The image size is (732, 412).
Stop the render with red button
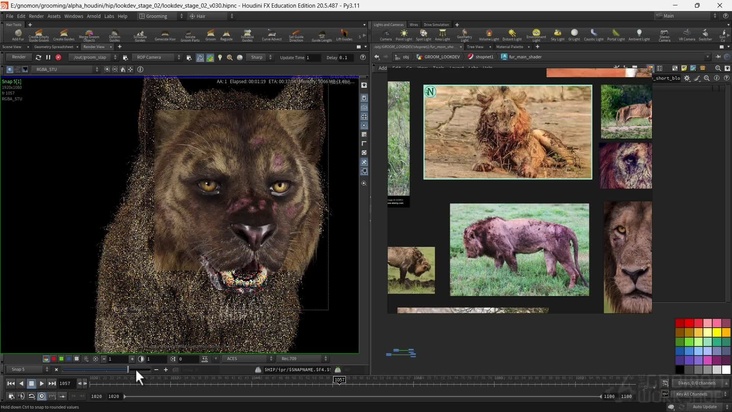(x=58, y=57)
